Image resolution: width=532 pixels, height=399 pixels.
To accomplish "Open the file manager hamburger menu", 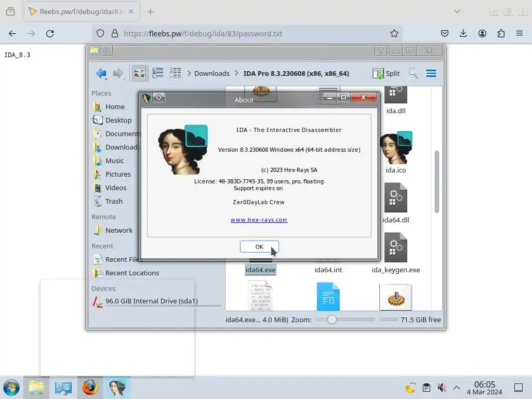I will tap(431, 73).
